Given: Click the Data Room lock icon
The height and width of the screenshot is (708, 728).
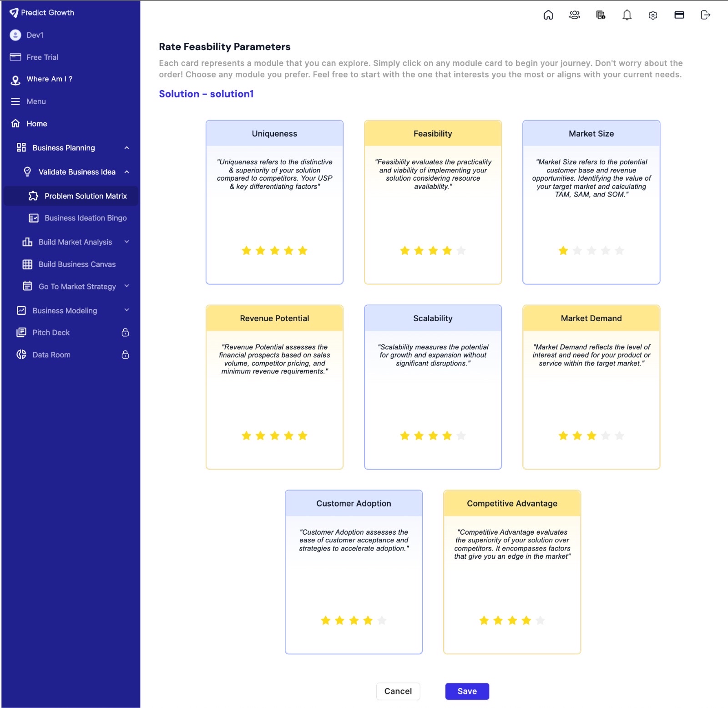Looking at the screenshot, I should (x=126, y=355).
